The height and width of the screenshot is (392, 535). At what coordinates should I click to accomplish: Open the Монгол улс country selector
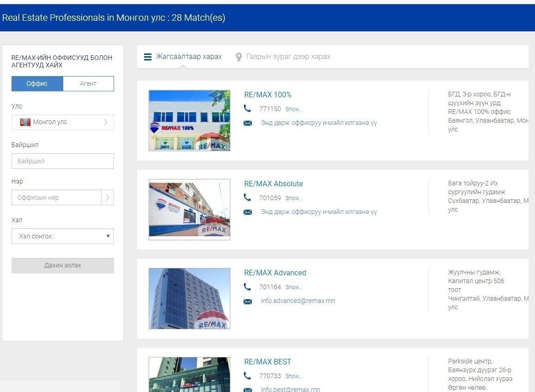pyautogui.click(x=63, y=122)
